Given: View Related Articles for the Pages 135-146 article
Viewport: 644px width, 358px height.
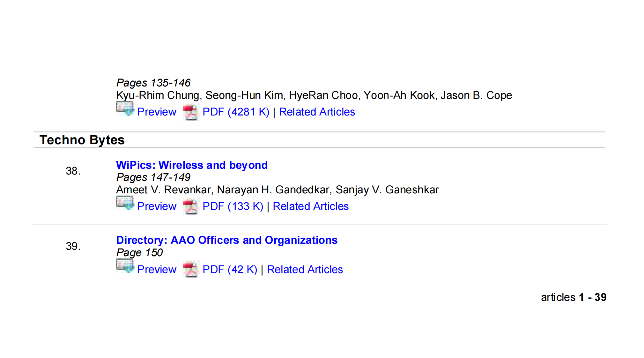Looking at the screenshot, I should (317, 112).
